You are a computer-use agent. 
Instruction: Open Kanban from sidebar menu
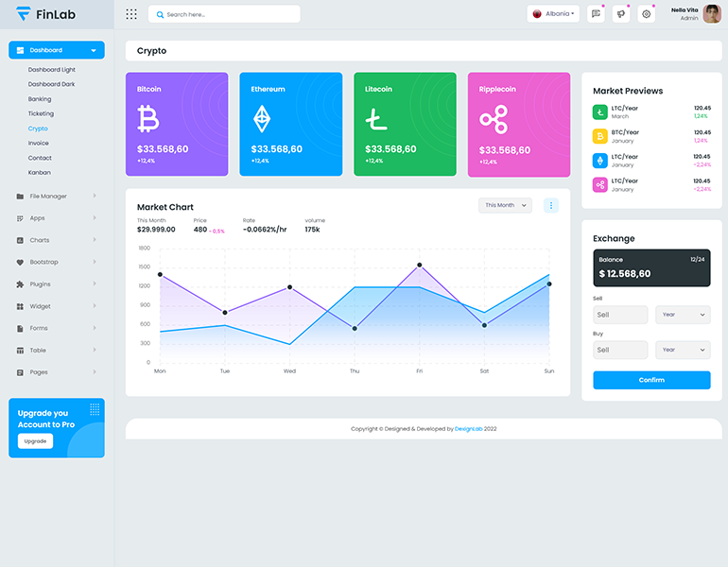point(39,172)
